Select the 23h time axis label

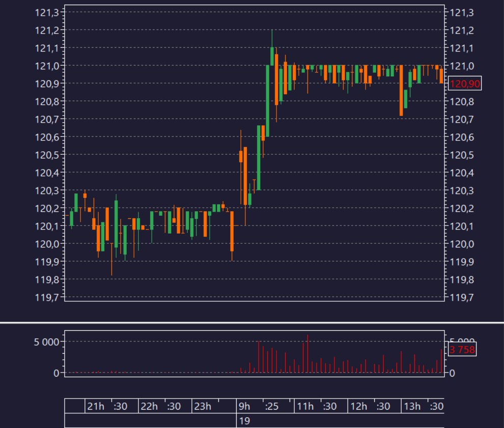[x=203, y=407]
